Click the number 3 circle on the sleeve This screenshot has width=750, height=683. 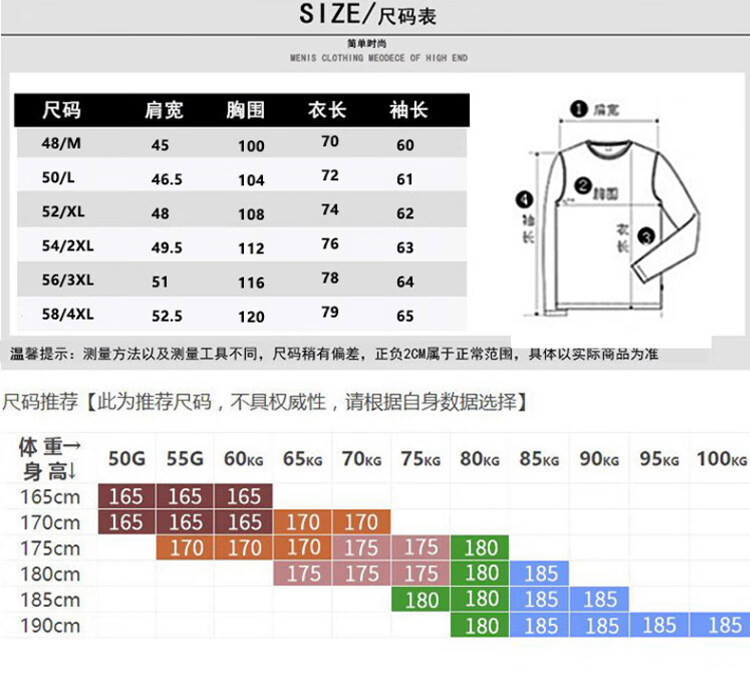[647, 236]
